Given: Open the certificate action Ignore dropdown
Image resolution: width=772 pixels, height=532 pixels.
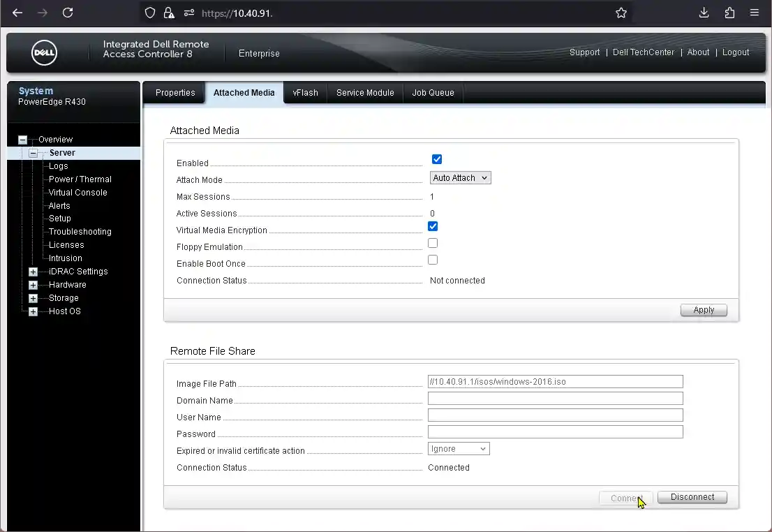Looking at the screenshot, I should [x=459, y=449].
